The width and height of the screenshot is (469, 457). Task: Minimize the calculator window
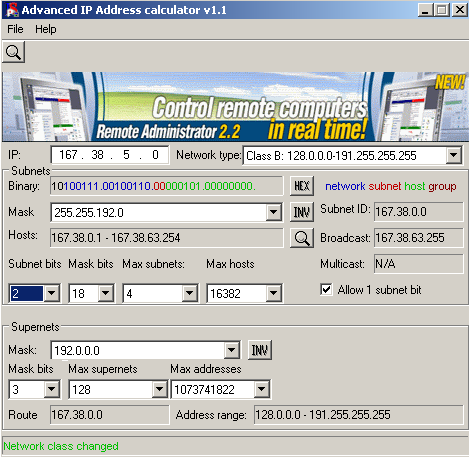point(425,10)
